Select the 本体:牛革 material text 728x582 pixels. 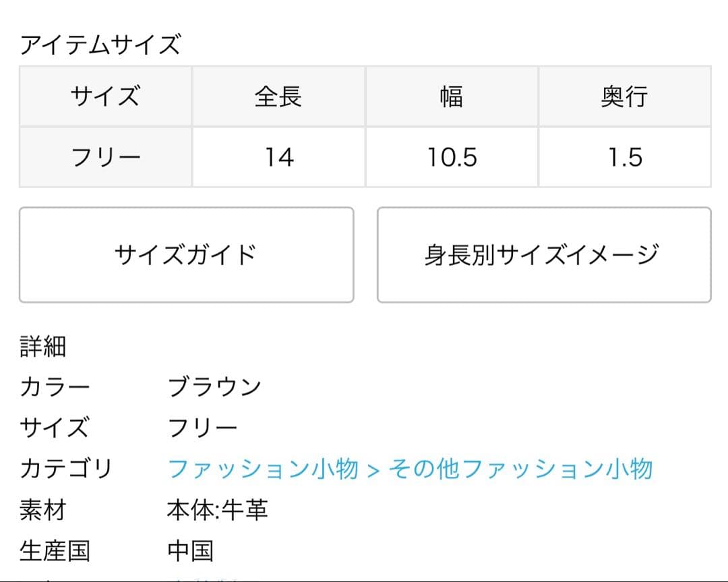[217, 510]
